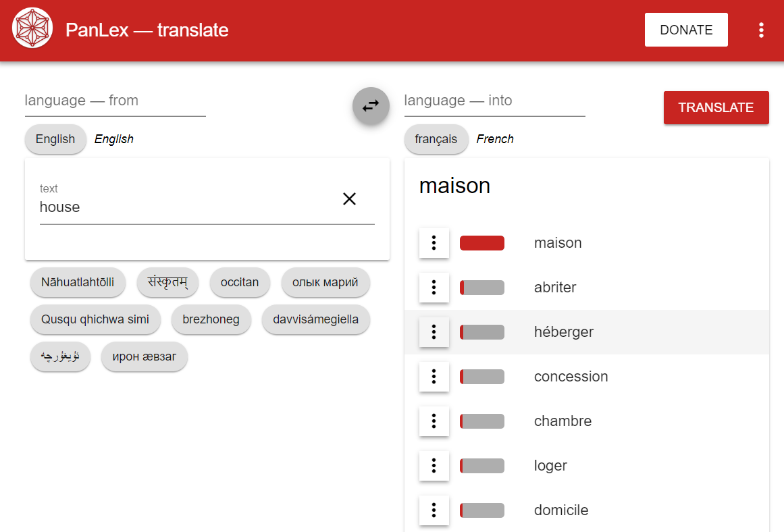Viewport: 784px width, 532px height.
Task: Select the français target language chip
Action: pos(436,139)
